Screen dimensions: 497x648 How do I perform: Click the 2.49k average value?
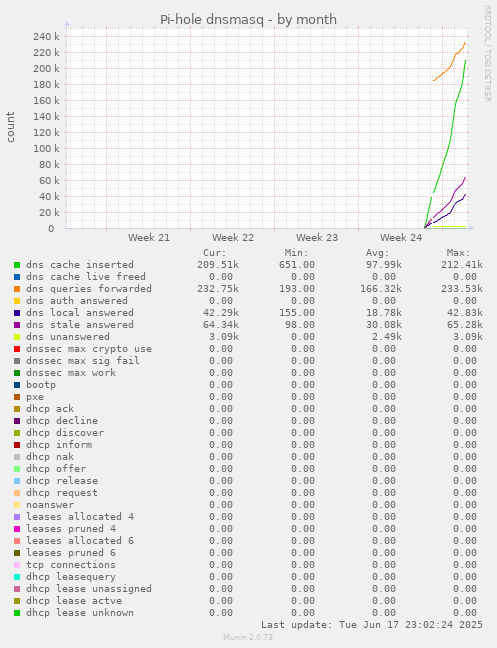tap(386, 336)
